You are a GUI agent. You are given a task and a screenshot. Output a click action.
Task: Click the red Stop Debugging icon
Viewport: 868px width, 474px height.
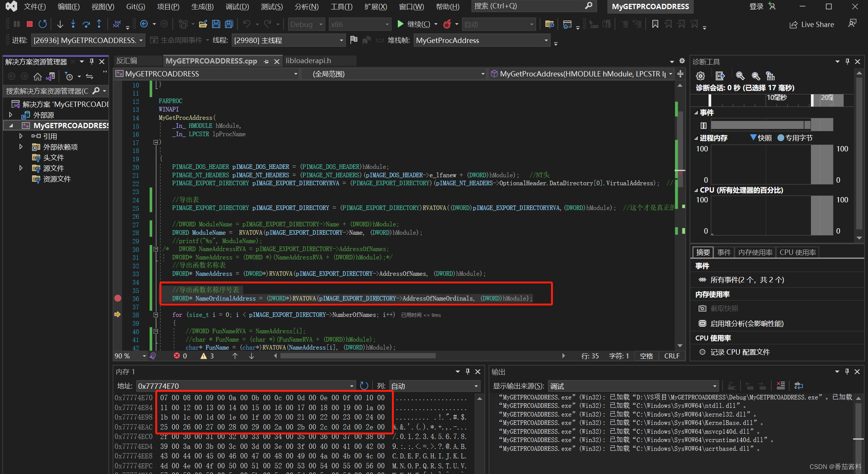tap(29, 24)
